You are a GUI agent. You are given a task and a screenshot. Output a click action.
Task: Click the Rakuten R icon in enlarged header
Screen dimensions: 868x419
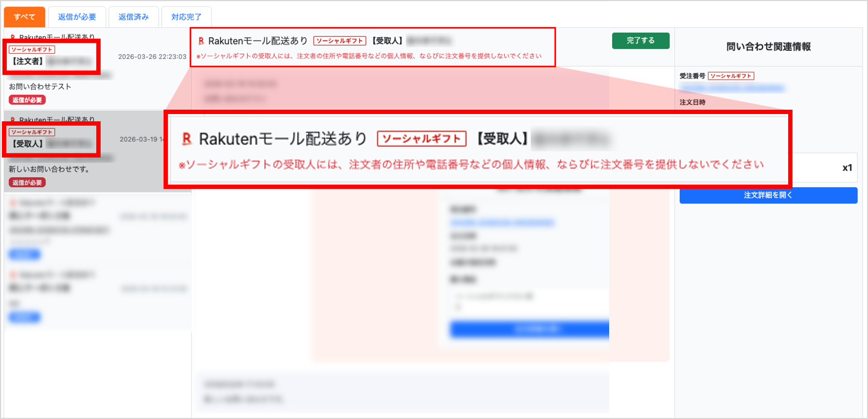[x=187, y=139]
